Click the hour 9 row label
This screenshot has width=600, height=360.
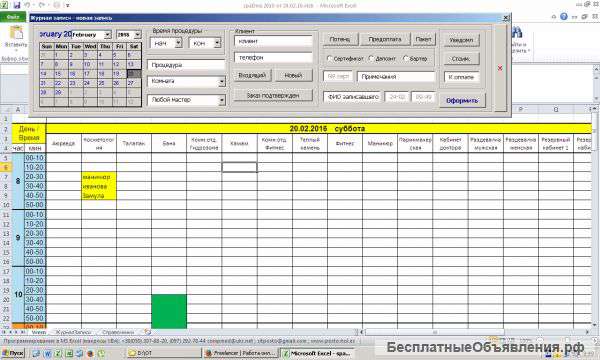click(18, 238)
